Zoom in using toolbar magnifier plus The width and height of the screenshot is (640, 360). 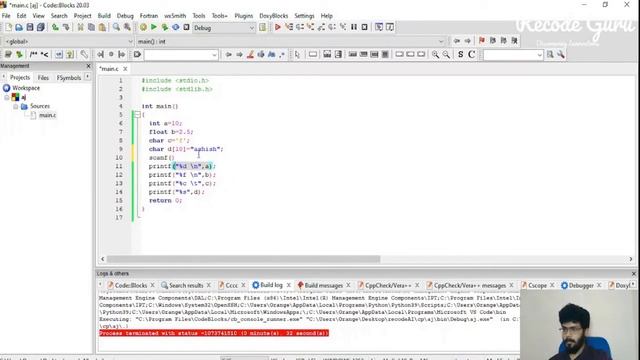pyautogui.click(x=436, y=55)
